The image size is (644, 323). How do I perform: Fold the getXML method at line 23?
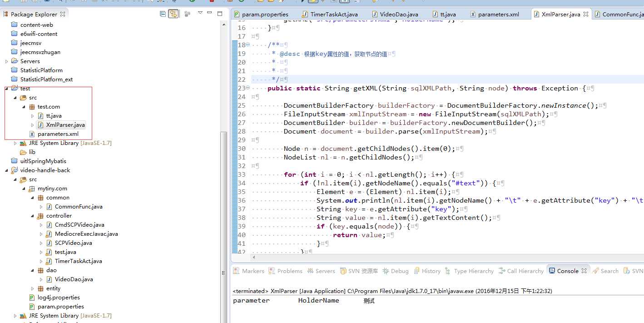tap(248, 88)
